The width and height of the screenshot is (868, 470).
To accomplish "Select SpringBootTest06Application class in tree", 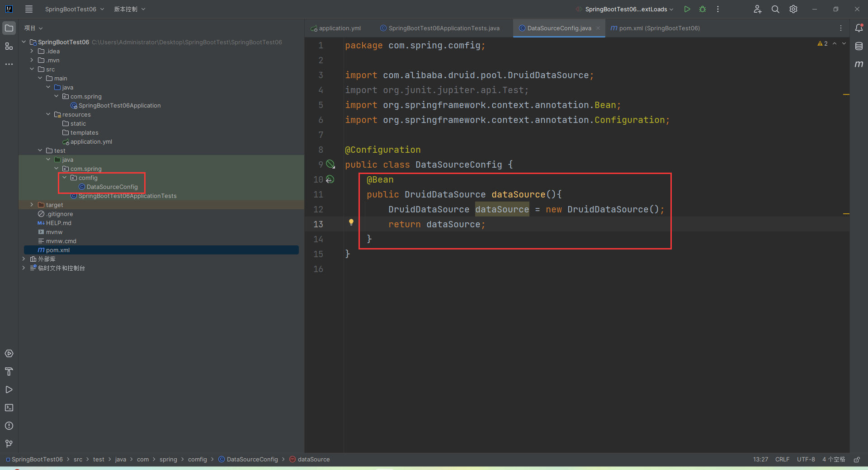I will [120, 105].
